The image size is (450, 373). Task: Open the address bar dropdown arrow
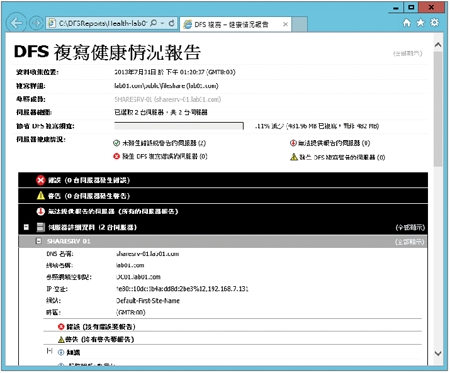[x=162, y=23]
